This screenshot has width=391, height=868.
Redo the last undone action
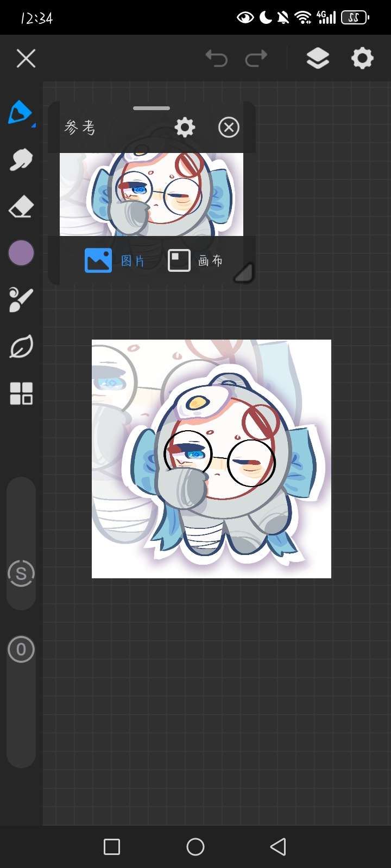pyautogui.click(x=256, y=58)
